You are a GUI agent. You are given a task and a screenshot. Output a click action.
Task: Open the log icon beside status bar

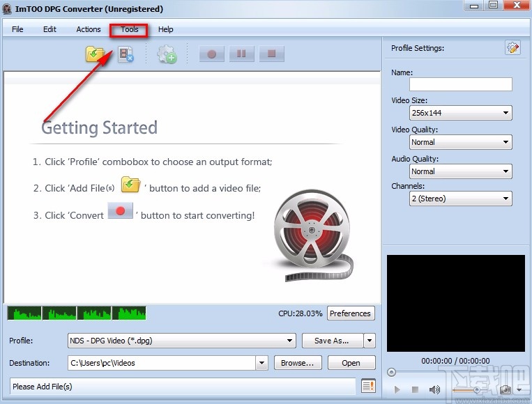tap(368, 386)
